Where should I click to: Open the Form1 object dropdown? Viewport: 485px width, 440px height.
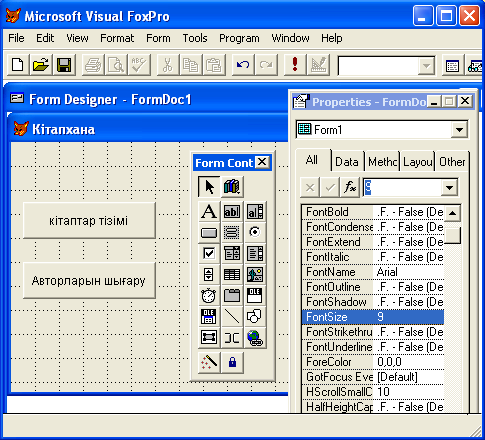coord(459,130)
